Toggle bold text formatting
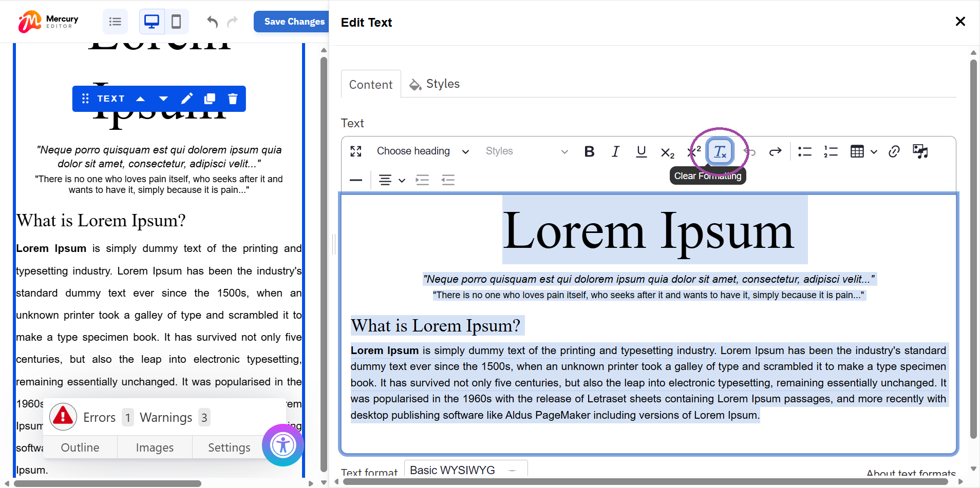Viewport: 980px width, 488px height. tap(589, 151)
